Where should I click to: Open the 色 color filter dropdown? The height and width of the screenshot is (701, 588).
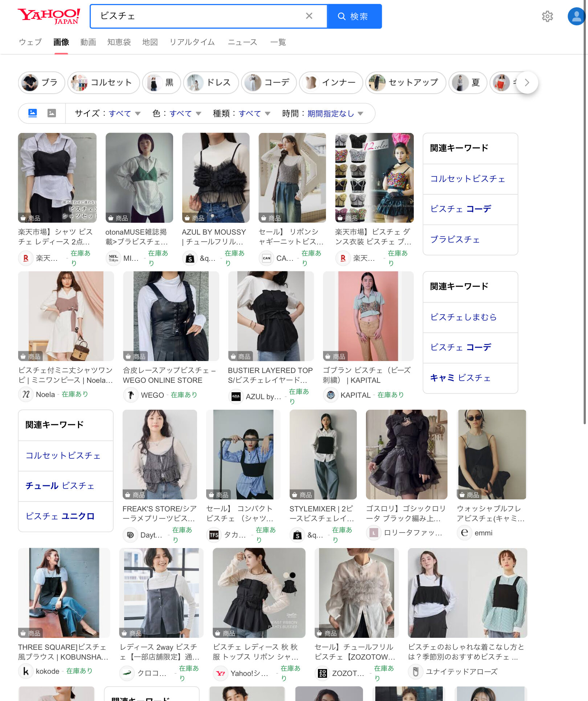tap(177, 113)
